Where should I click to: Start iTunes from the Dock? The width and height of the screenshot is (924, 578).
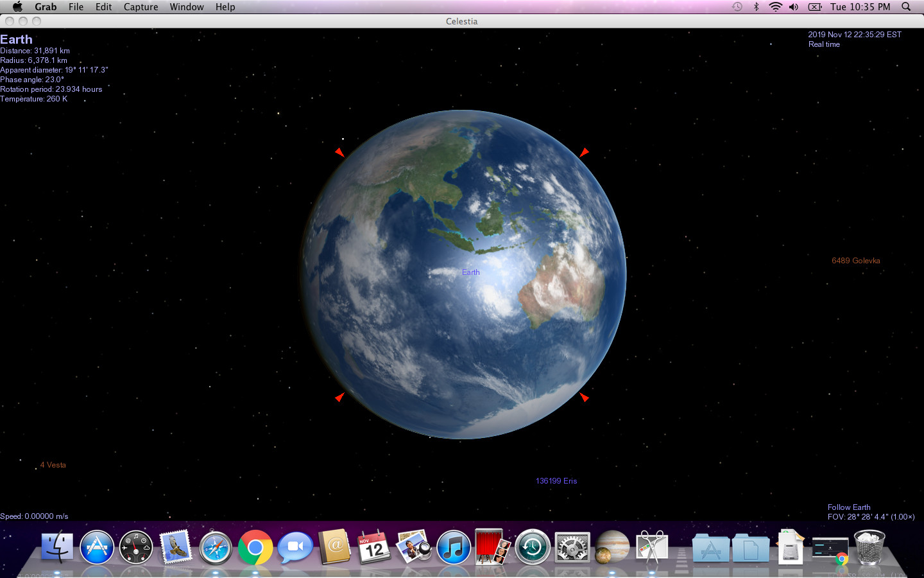tap(454, 548)
